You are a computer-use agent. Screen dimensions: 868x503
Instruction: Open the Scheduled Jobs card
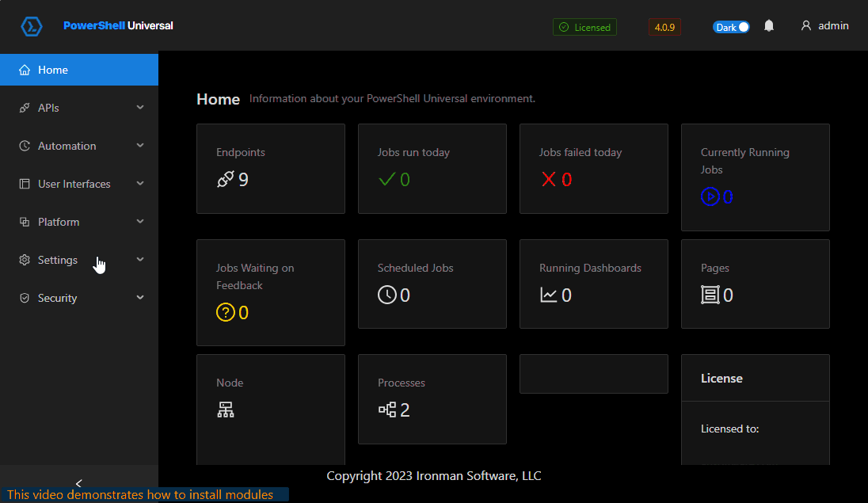(x=432, y=284)
